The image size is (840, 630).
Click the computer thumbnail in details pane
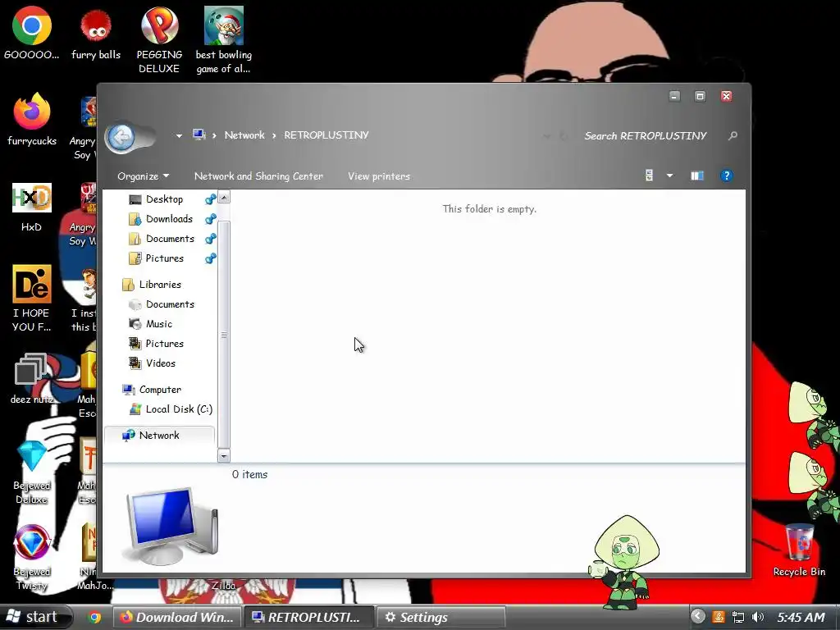pyautogui.click(x=172, y=526)
